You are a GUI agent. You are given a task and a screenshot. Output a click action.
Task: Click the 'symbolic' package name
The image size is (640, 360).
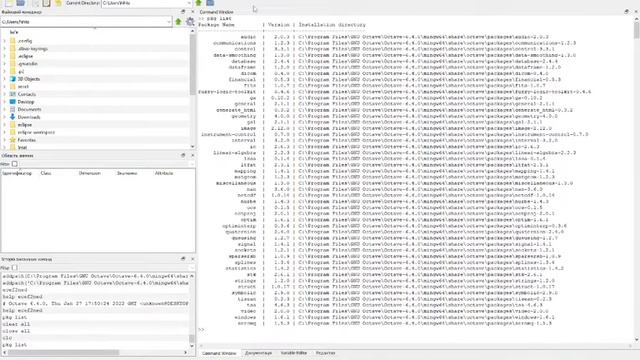coord(244,293)
